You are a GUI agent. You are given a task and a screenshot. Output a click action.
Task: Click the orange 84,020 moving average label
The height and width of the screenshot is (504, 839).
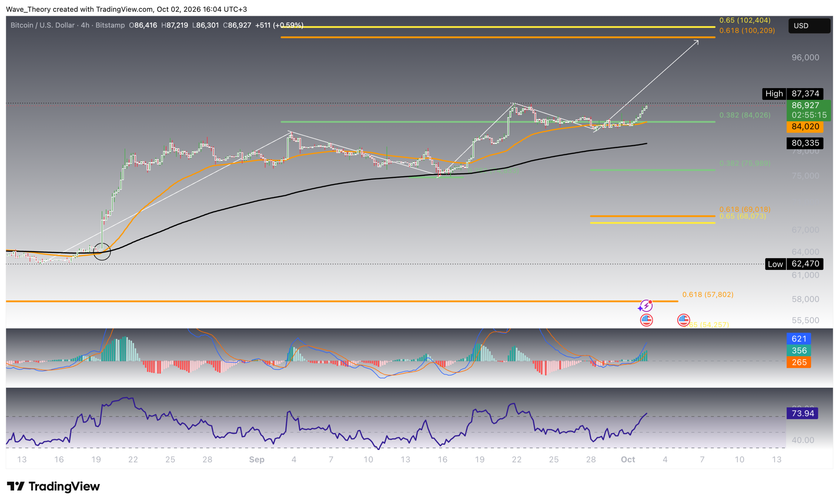(805, 127)
